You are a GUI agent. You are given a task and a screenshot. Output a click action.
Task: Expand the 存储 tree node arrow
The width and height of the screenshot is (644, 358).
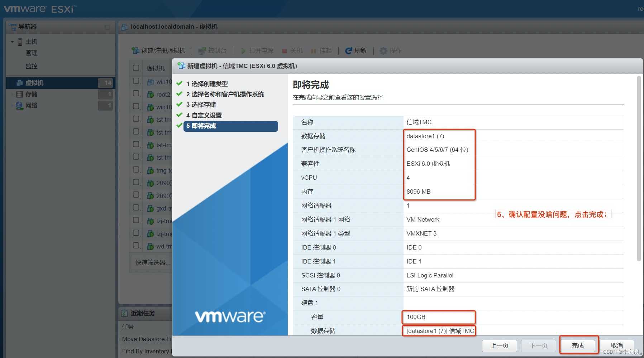[x=12, y=95]
